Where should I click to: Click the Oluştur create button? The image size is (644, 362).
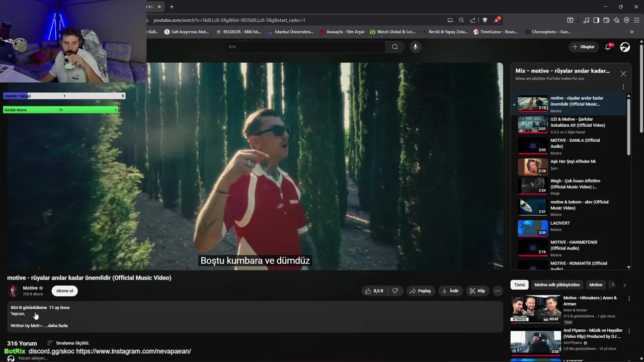[584, 47]
